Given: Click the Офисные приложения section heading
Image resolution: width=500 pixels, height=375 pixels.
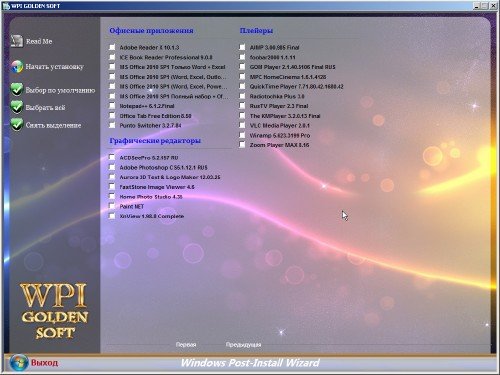Looking at the screenshot, I should [x=151, y=31].
